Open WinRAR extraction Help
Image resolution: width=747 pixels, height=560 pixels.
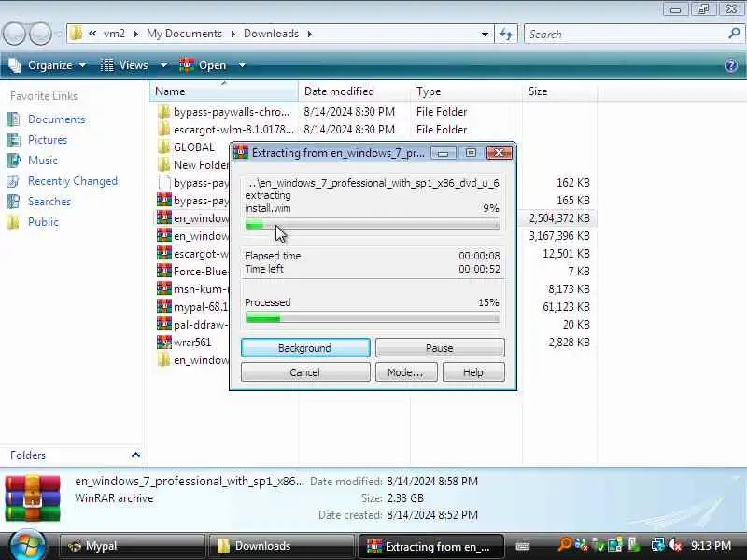pyautogui.click(x=473, y=371)
